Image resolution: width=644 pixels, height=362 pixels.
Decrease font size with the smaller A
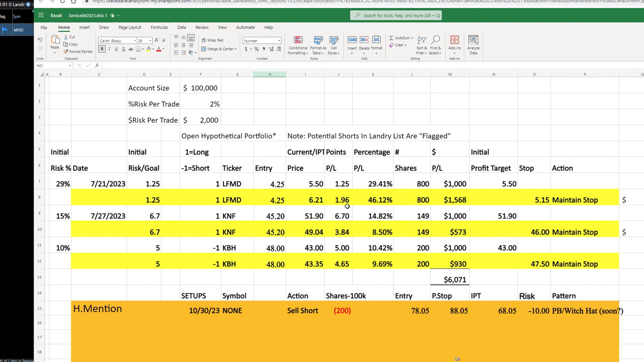[164, 40]
